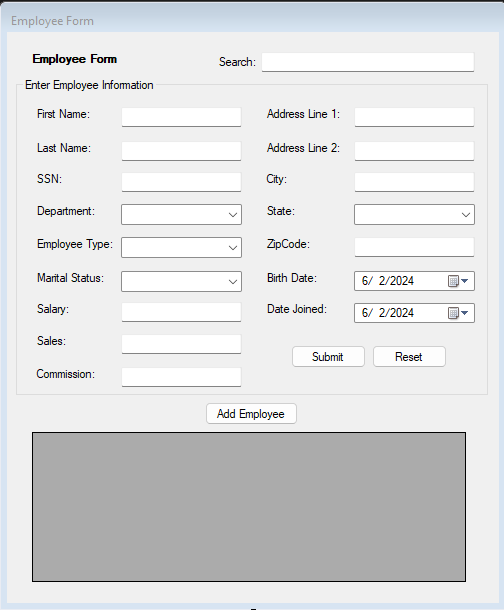Focus the First Name text box
The image size is (504, 610).
click(181, 117)
